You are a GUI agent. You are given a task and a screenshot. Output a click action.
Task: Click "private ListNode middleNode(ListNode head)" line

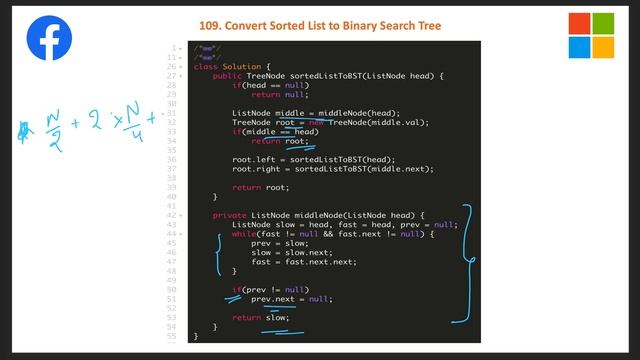tap(318, 216)
